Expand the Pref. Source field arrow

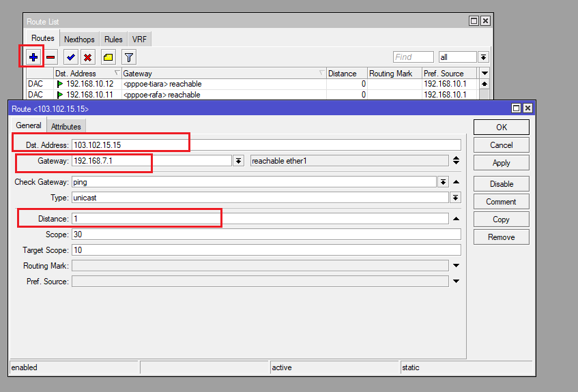(x=456, y=282)
